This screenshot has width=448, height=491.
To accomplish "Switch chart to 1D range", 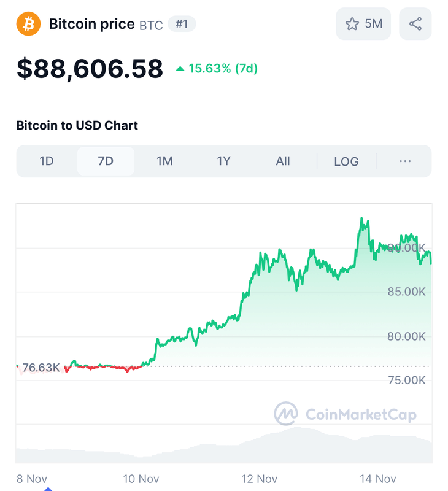I will (47, 161).
